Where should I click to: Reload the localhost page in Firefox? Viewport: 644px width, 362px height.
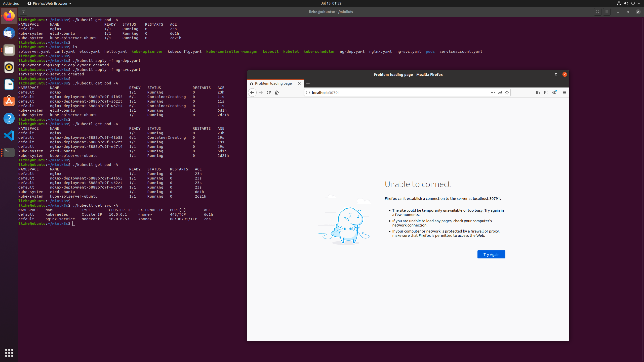point(269,93)
